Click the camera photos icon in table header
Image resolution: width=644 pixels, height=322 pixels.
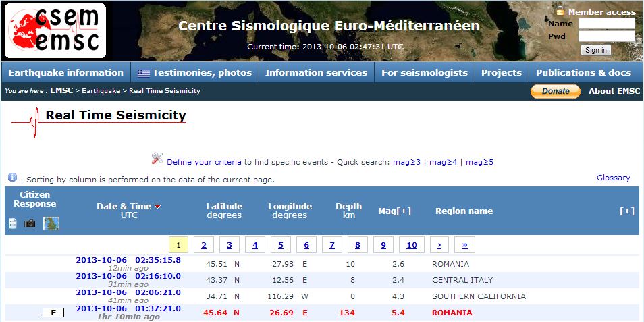(30, 223)
